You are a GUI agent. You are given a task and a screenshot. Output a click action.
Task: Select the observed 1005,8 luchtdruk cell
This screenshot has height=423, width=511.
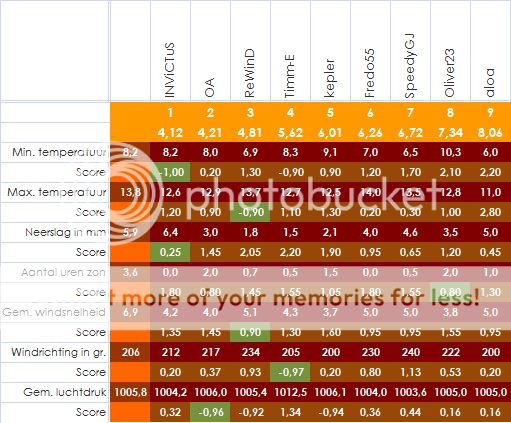130,392
